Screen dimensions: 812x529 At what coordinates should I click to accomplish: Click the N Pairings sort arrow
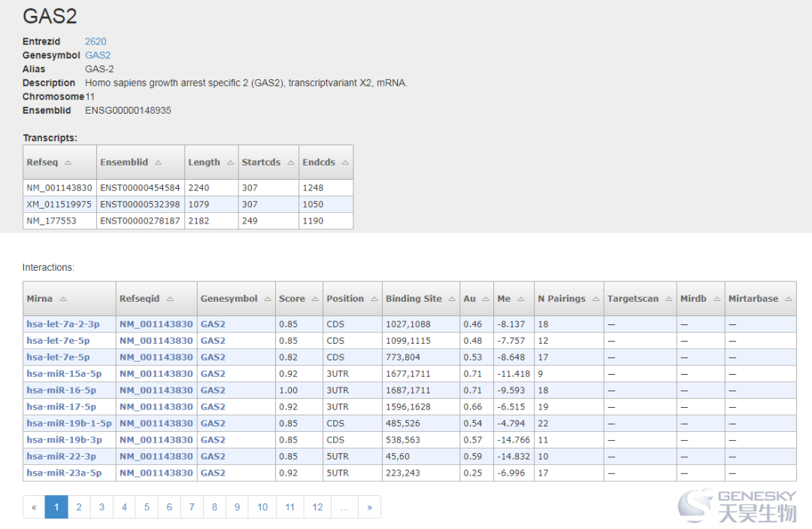(595, 299)
